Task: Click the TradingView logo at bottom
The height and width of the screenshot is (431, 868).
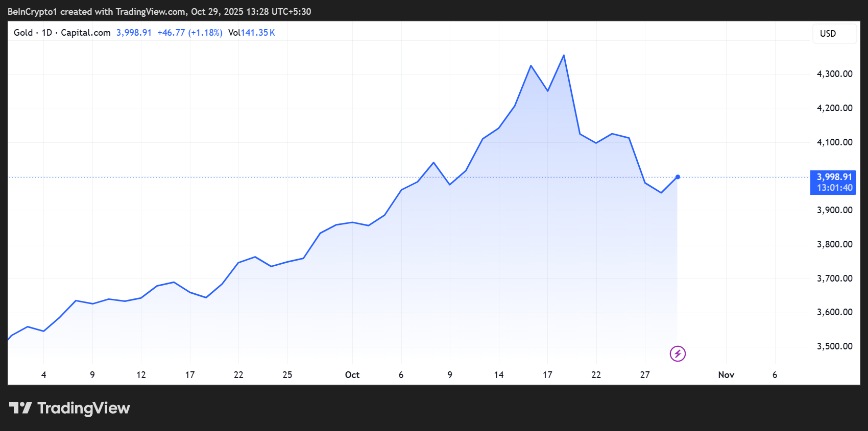Action: [69, 408]
